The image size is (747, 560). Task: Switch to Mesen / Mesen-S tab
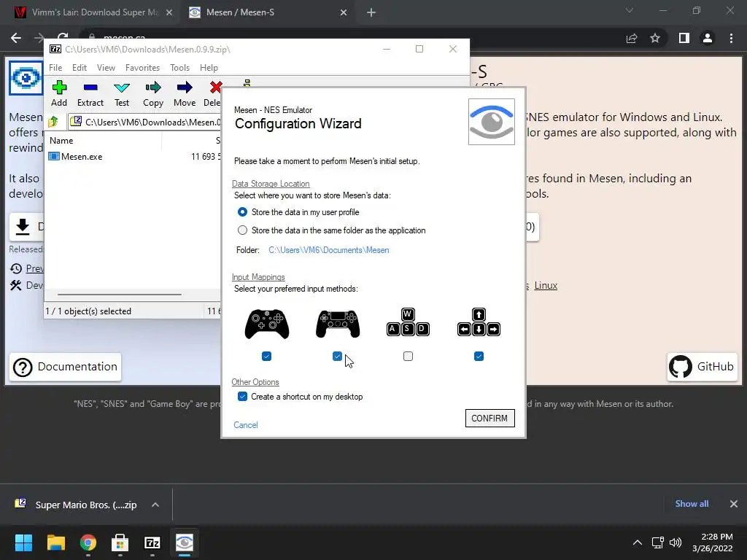(267, 12)
